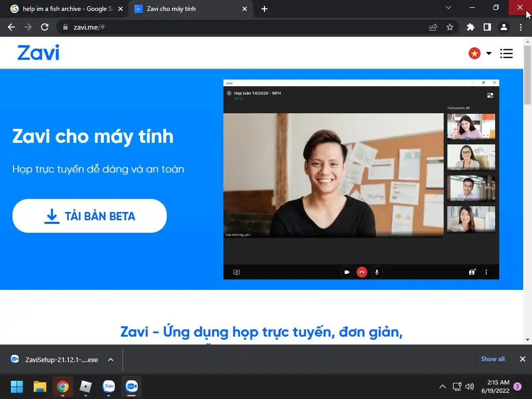Open the Roblox taskbar icon
This screenshot has height=399, width=532.
[86, 387]
